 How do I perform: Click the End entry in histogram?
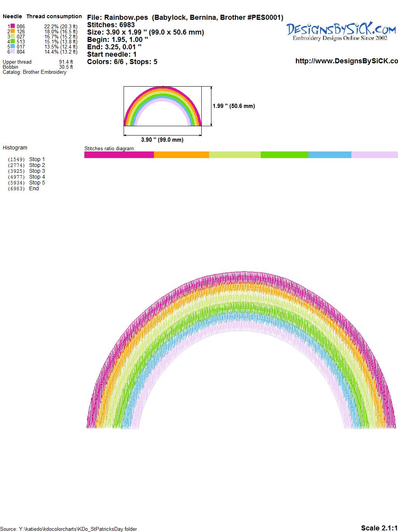tap(34, 188)
